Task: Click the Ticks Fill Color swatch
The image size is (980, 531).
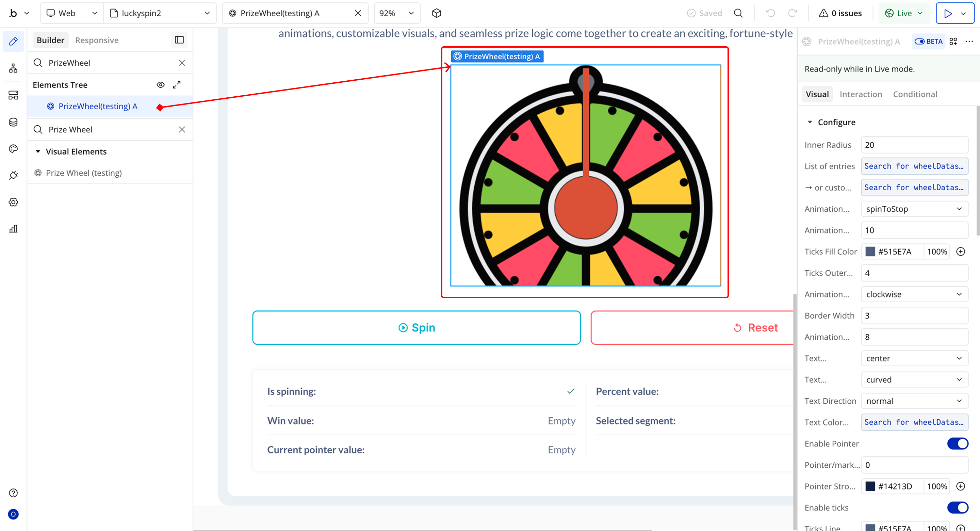Action: coord(870,252)
